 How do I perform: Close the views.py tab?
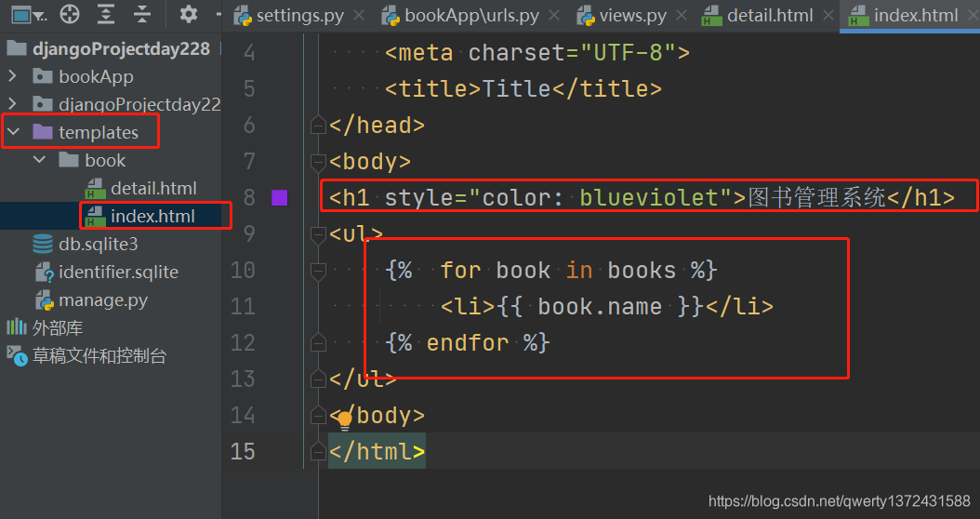[682, 16]
